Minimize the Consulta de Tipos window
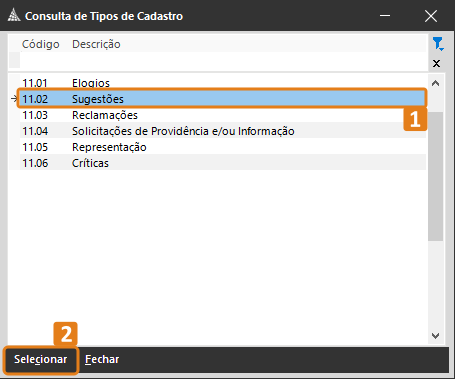This screenshot has height=379, width=455. (x=385, y=15)
